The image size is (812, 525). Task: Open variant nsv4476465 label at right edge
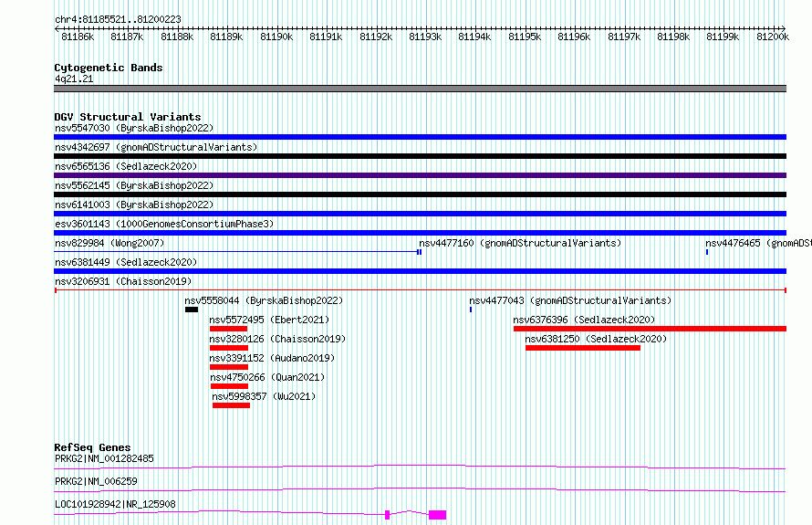pos(758,243)
